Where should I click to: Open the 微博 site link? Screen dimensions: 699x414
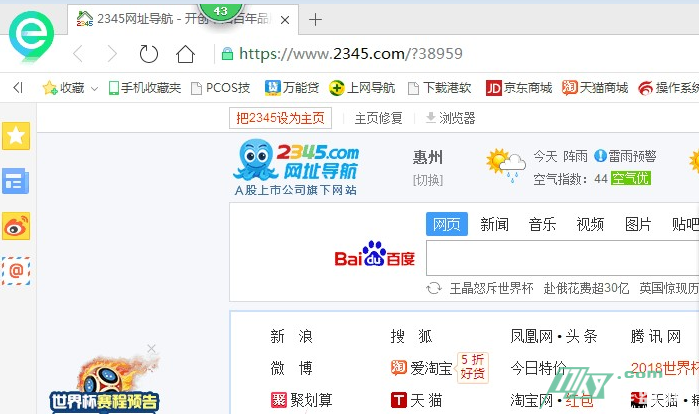click(292, 369)
